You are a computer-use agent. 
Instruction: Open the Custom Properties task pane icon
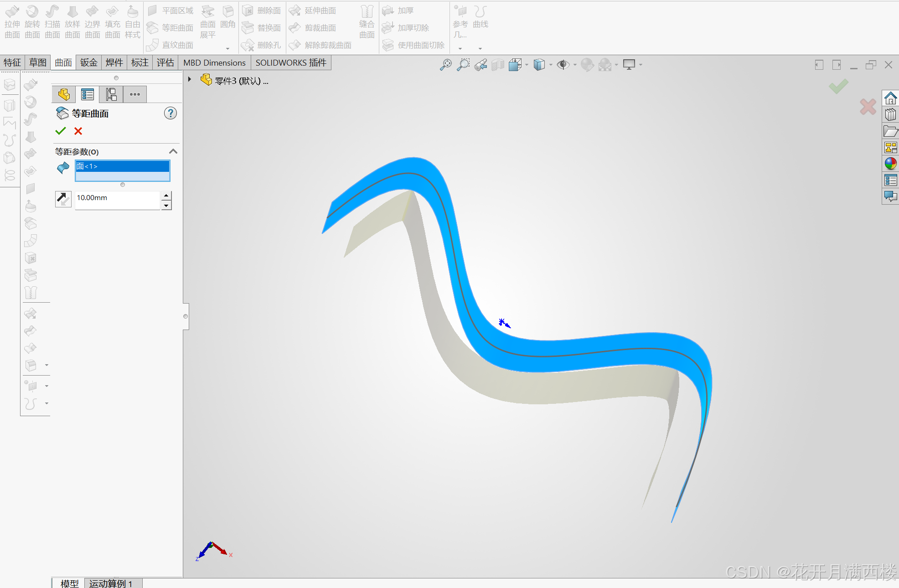(890, 180)
